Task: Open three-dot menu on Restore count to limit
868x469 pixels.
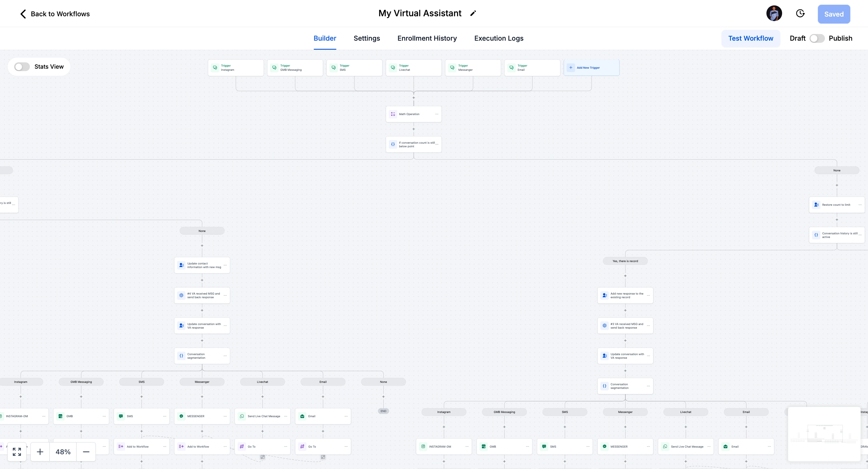Action: [x=860, y=205]
